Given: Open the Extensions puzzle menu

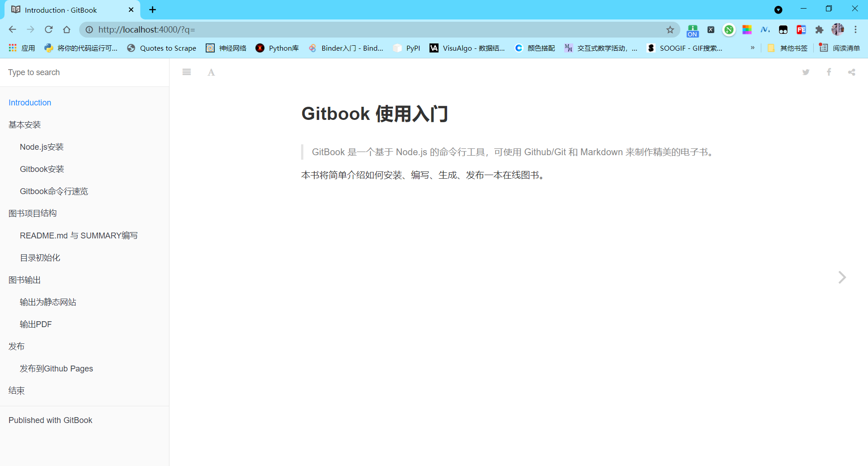Looking at the screenshot, I should pos(819,30).
